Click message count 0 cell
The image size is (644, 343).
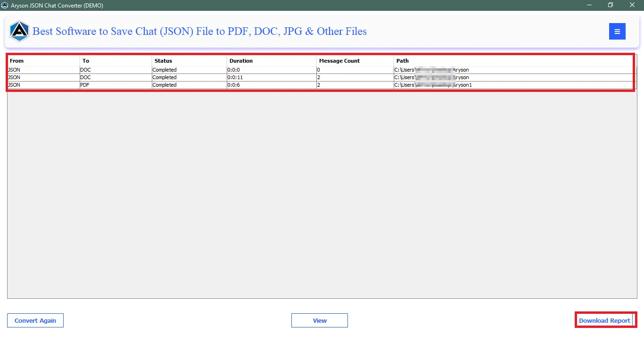[355, 70]
